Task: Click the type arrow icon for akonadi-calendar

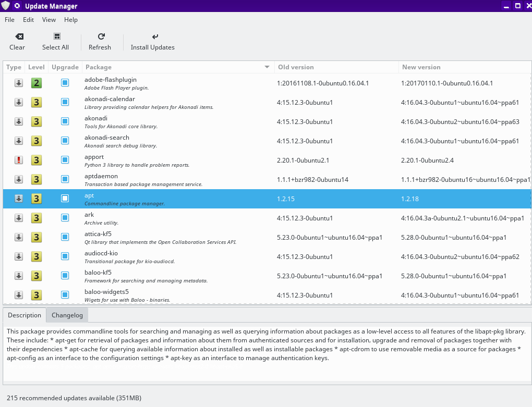Action: pos(19,102)
